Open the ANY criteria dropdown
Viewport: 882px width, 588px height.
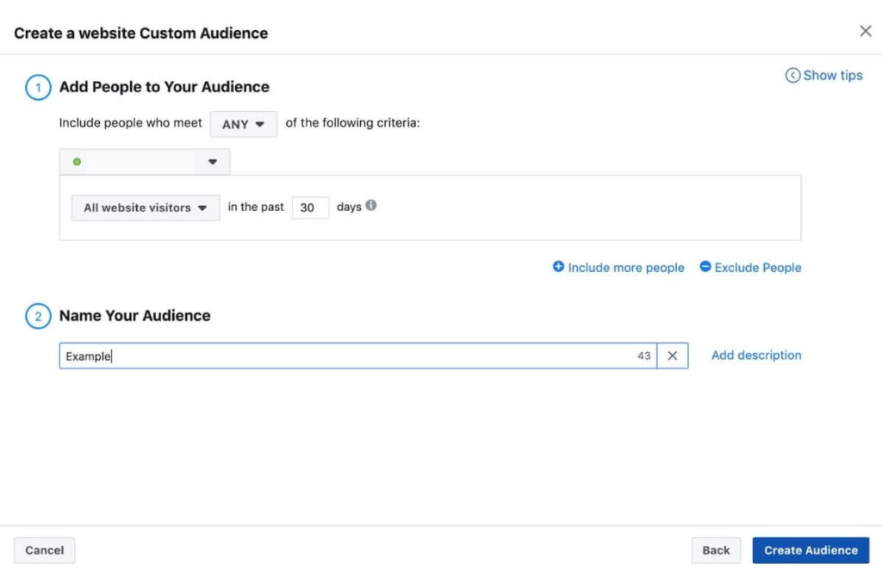coord(244,124)
